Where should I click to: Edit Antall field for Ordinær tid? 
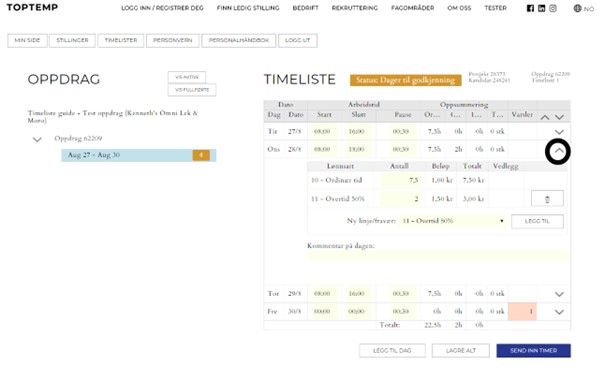click(x=401, y=180)
